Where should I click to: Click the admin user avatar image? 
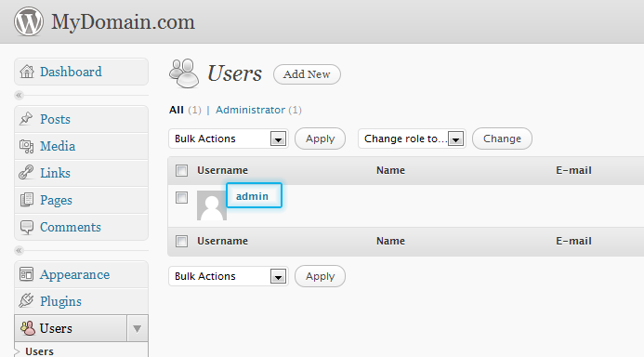coord(212,205)
